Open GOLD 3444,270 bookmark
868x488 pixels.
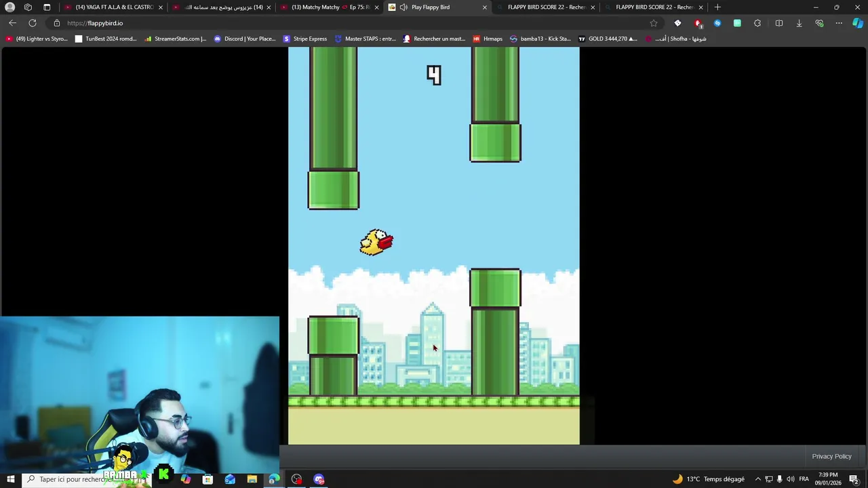pos(608,39)
